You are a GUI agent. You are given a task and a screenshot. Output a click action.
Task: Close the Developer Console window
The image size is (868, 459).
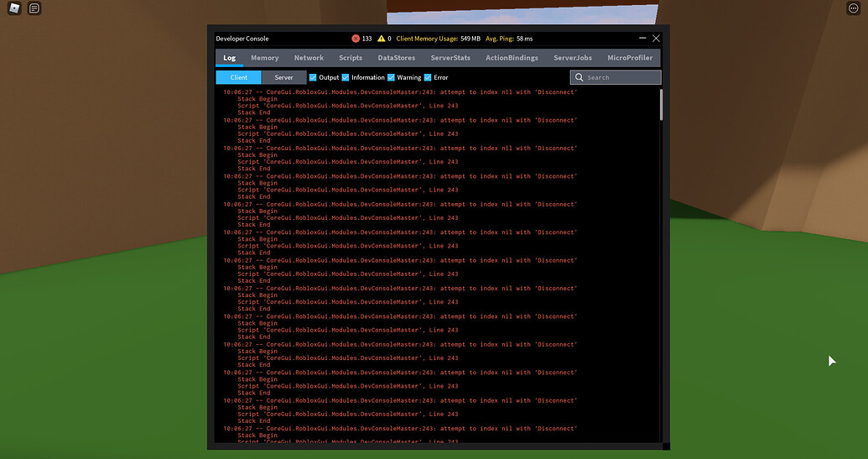656,39
